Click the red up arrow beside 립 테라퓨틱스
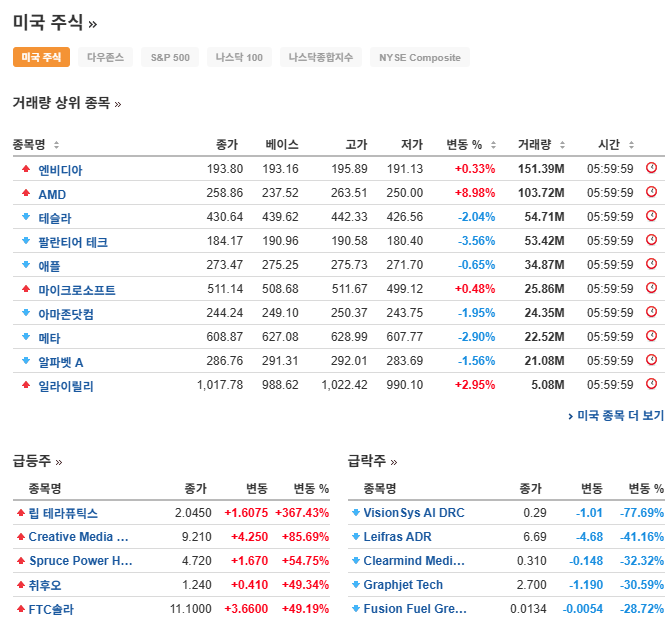Screen dimensions: 672x620 click(x=21, y=512)
